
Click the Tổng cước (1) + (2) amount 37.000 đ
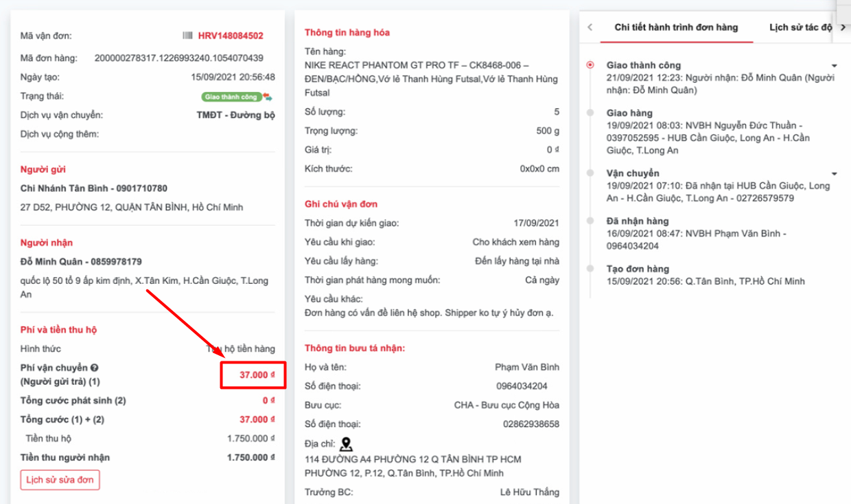[x=257, y=420]
